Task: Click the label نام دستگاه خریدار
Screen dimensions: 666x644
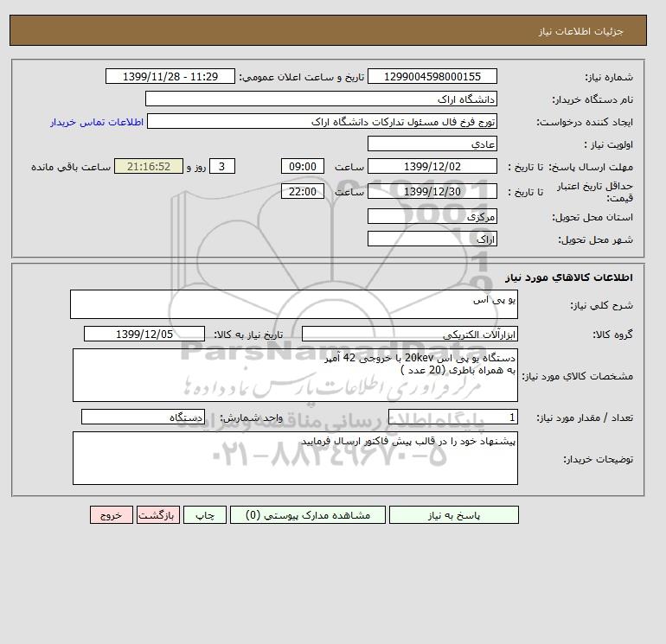Action: 592,99
